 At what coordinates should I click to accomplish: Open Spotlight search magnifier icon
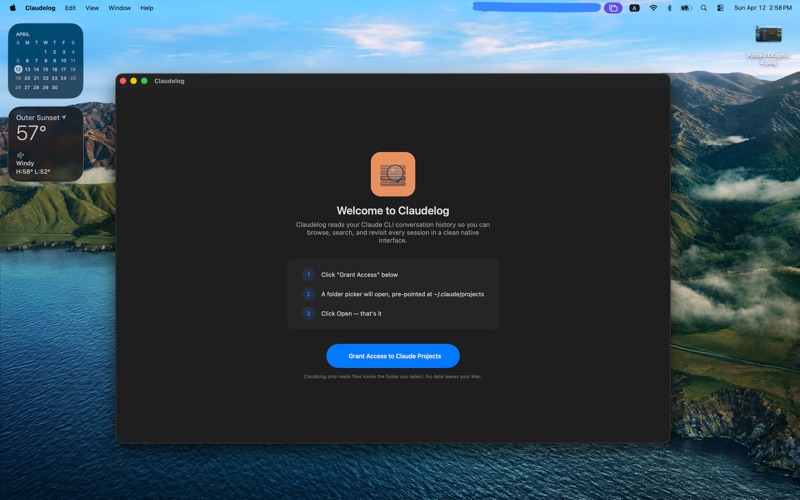(x=704, y=8)
